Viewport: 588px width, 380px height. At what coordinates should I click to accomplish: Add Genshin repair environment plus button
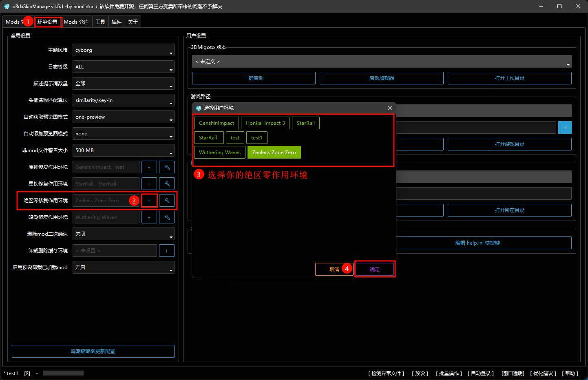149,167
